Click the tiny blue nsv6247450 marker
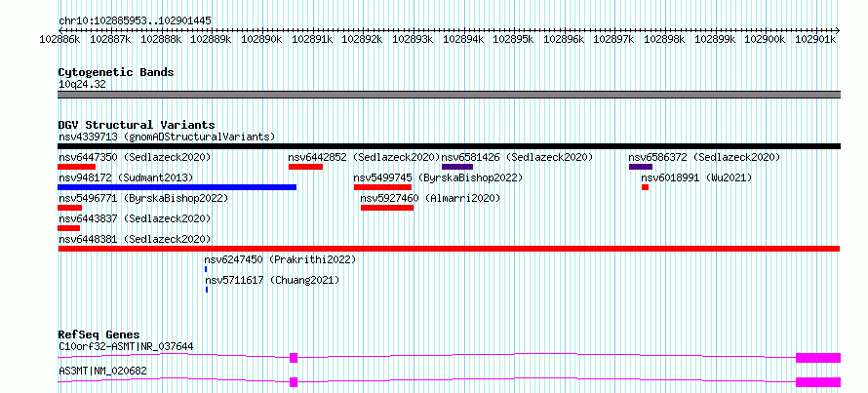Screen dimensions: 868x393 [206, 269]
